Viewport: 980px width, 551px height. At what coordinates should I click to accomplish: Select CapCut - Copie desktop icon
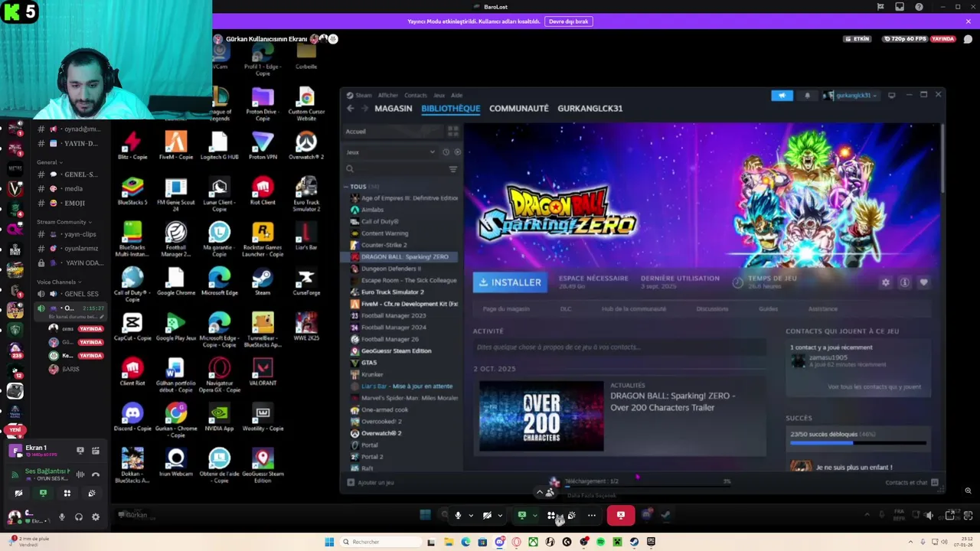[132, 327]
